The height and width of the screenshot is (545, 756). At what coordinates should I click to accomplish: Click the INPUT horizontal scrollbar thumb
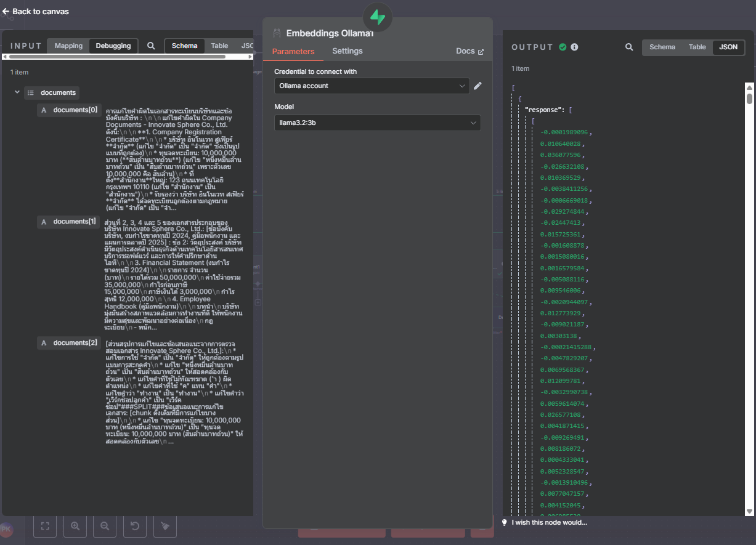(117, 57)
